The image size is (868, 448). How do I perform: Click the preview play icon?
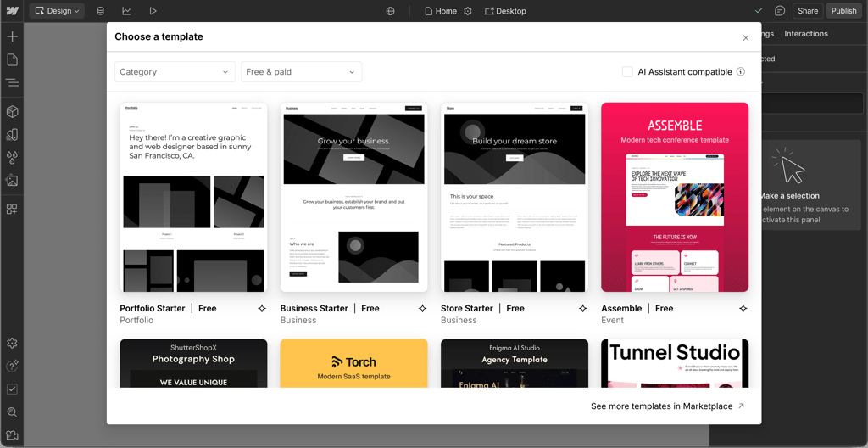pyautogui.click(x=153, y=11)
